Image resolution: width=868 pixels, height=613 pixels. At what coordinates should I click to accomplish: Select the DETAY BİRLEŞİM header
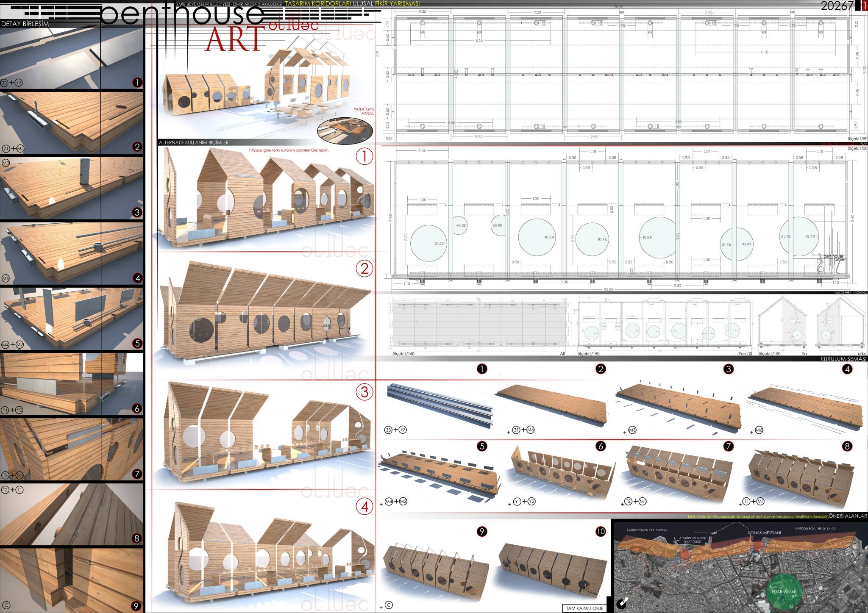25,24
